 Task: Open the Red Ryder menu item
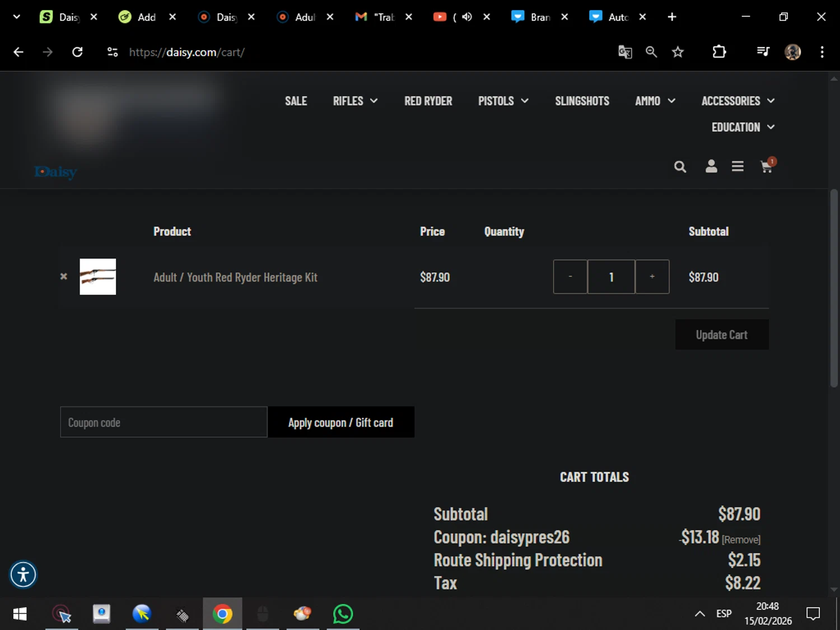pos(428,101)
